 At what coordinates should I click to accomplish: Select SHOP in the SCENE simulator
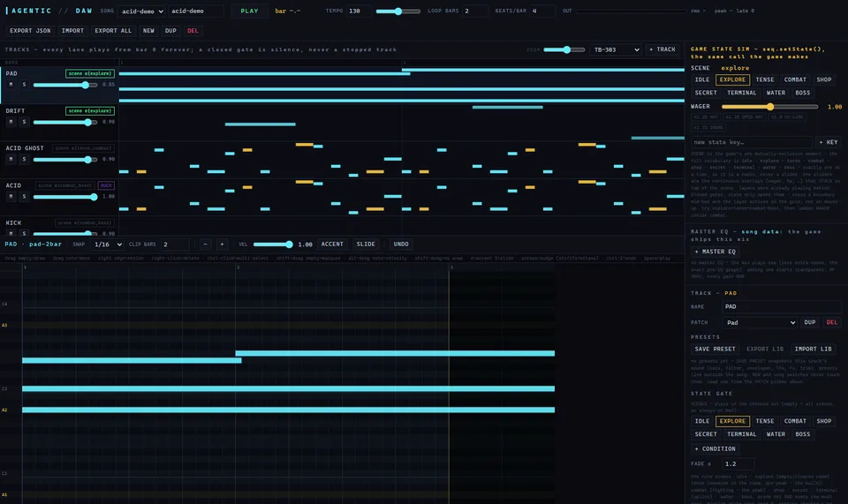point(823,79)
